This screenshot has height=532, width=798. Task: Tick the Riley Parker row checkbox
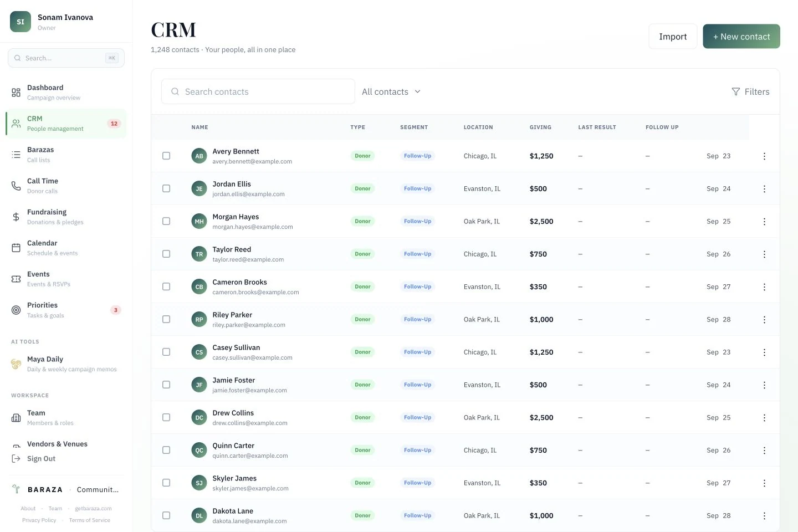coord(166,319)
